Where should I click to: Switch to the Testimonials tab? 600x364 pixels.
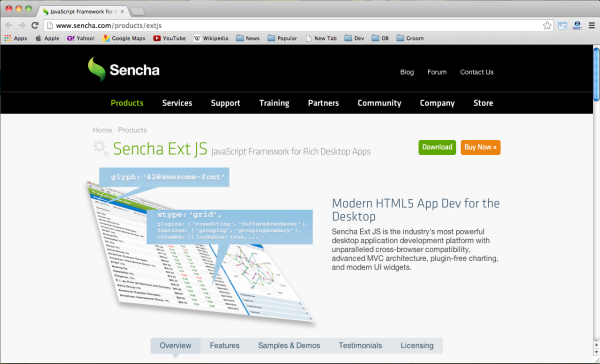(x=360, y=346)
